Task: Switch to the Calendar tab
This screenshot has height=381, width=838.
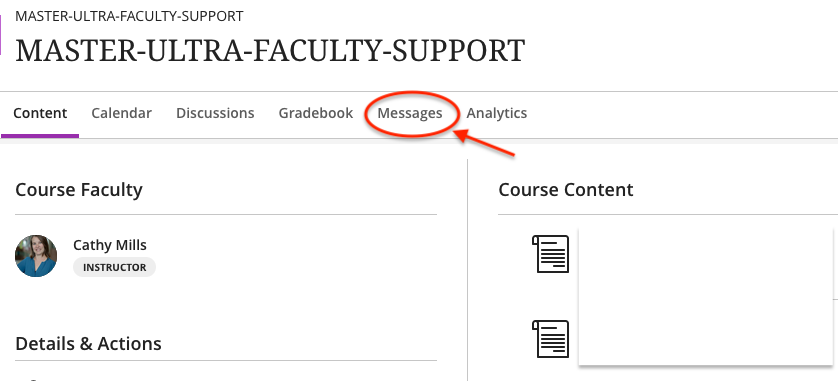Action: [x=121, y=113]
